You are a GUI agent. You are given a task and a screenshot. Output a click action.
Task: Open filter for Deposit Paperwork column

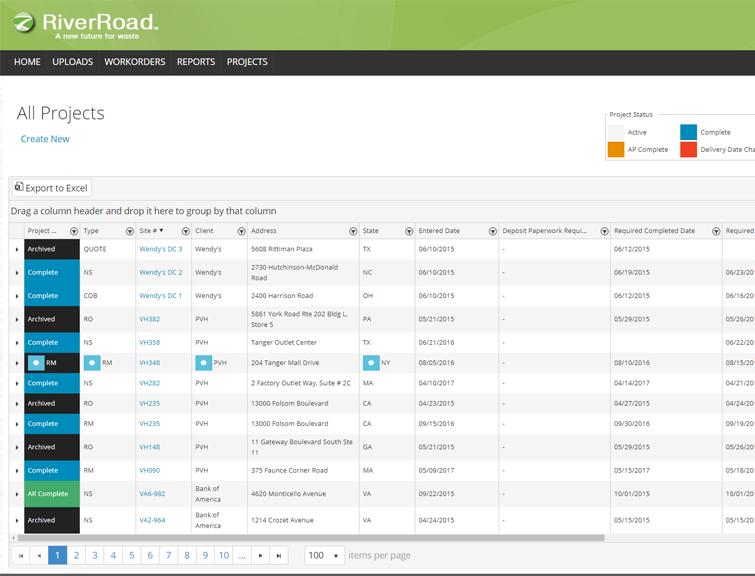(604, 231)
